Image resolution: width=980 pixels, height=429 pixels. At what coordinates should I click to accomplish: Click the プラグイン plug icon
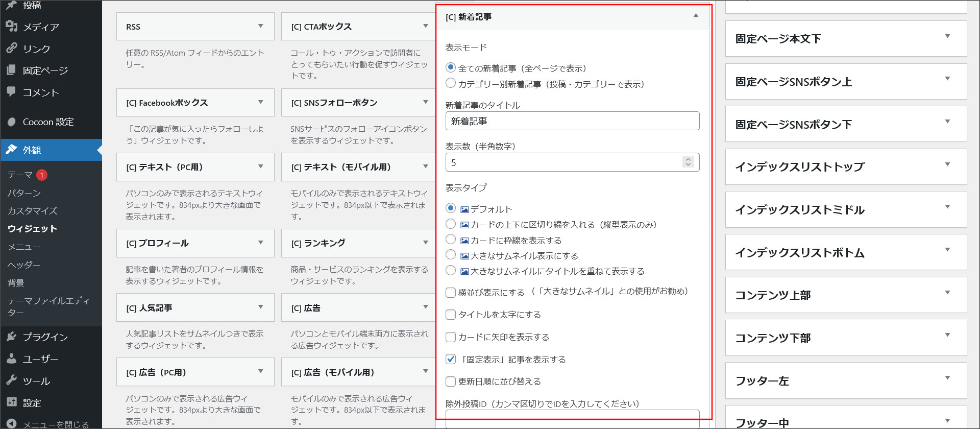point(12,337)
